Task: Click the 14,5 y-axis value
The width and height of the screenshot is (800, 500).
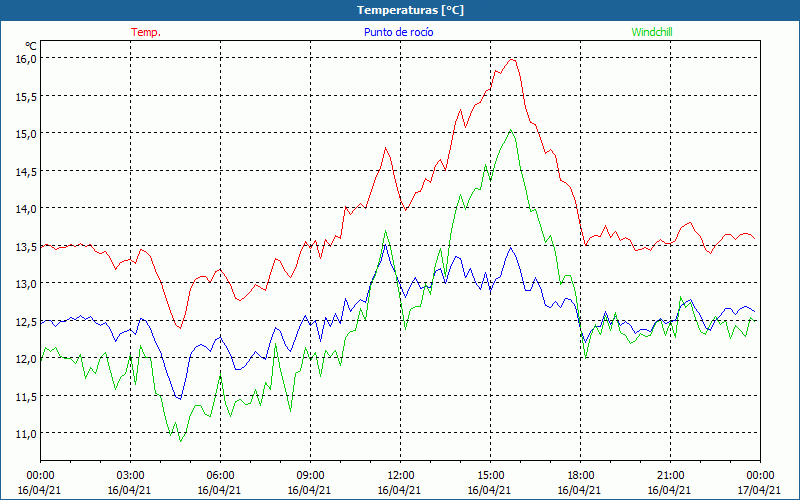Action: (x=26, y=171)
